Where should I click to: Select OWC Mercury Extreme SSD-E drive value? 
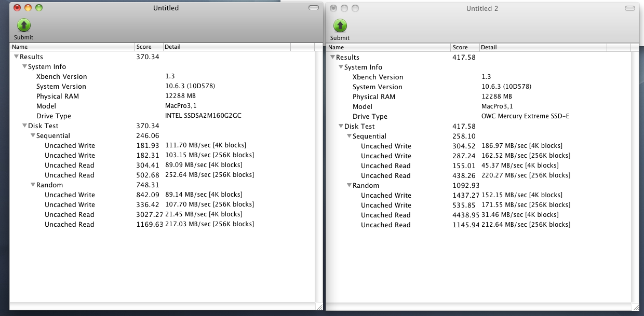coord(526,116)
